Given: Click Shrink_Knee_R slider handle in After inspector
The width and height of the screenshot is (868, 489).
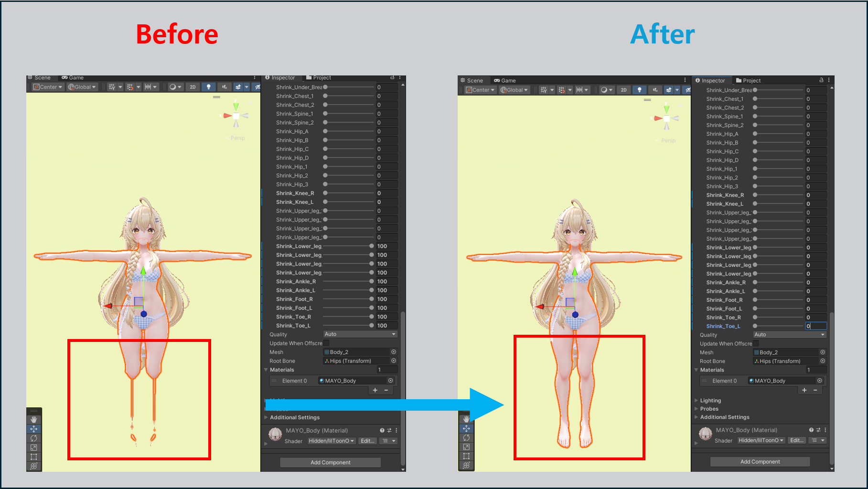Looking at the screenshot, I should pyautogui.click(x=755, y=195).
